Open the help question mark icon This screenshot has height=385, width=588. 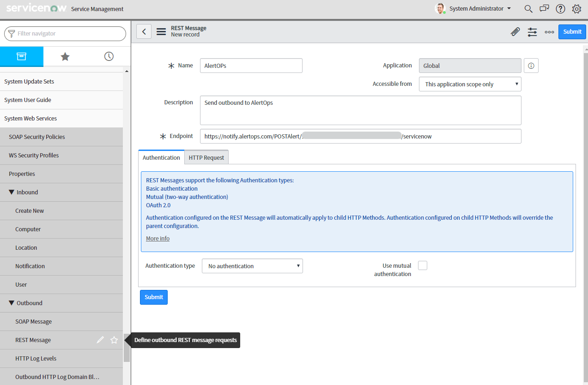pyautogui.click(x=560, y=9)
